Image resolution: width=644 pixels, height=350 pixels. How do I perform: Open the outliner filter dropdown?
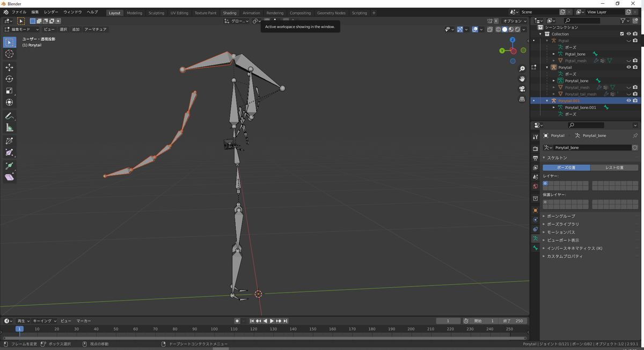click(x=625, y=21)
